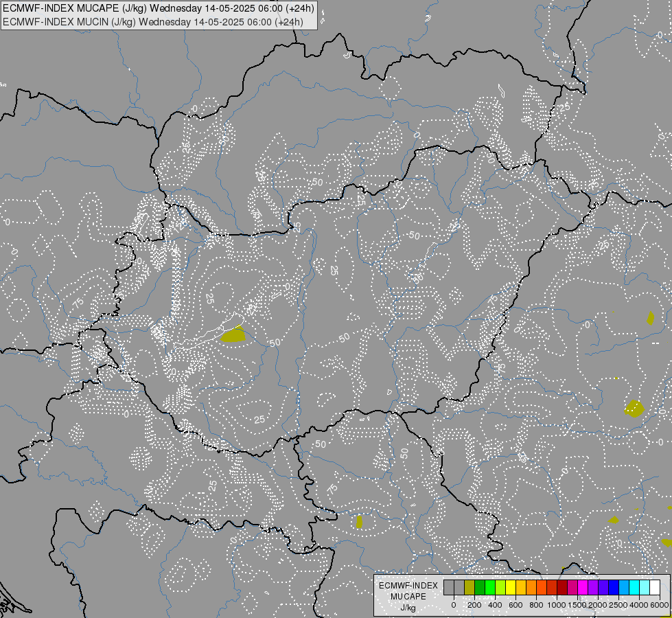The height and width of the screenshot is (618, 672).
Task: Click the MUCAPE title line in header
Action: point(158,8)
